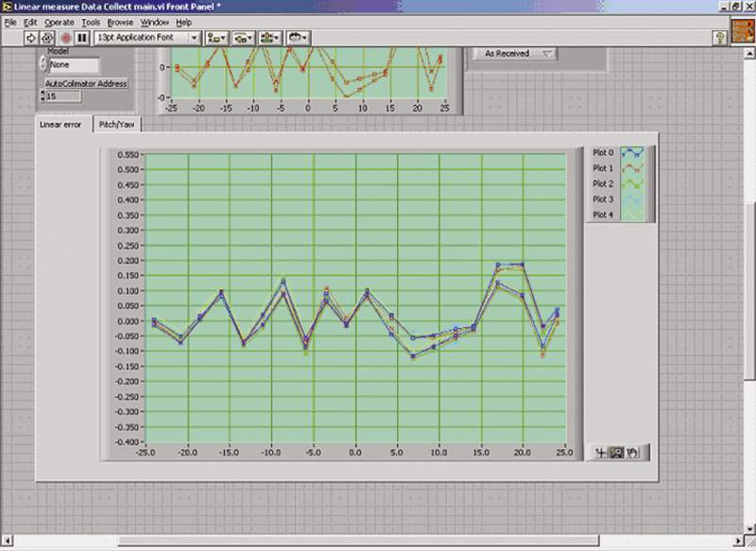Click the Plot 0 legend swatch
756x551 pixels.
pyautogui.click(x=631, y=152)
